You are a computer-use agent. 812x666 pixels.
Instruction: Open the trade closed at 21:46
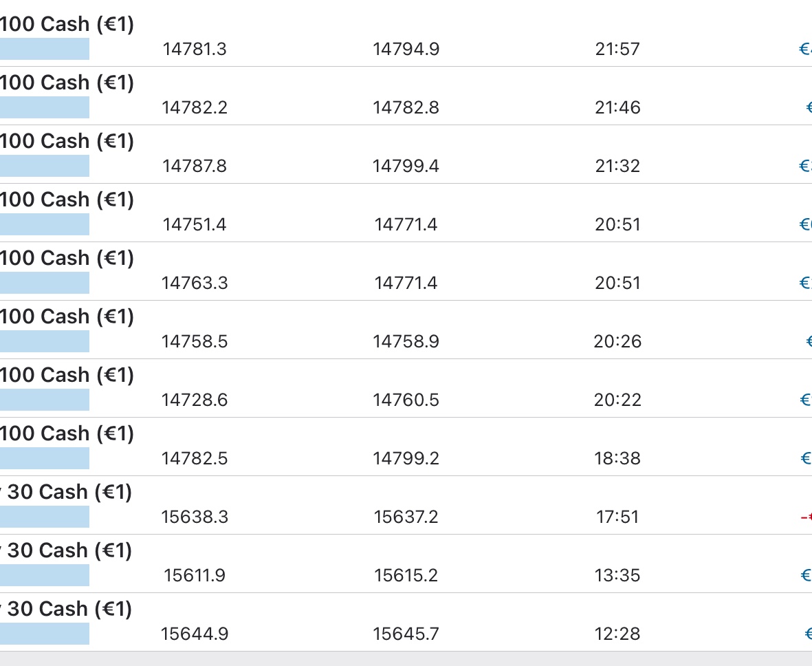point(617,108)
